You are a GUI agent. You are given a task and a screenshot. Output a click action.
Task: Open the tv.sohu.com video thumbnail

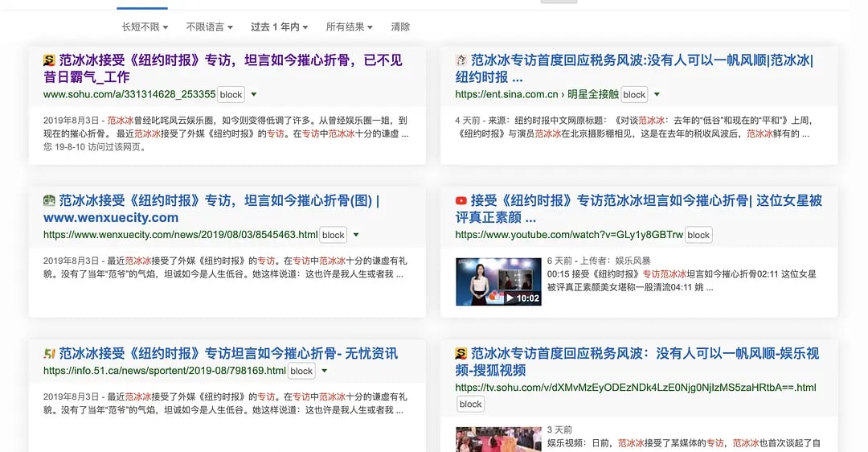pyautogui.click(x=498, y=439)
